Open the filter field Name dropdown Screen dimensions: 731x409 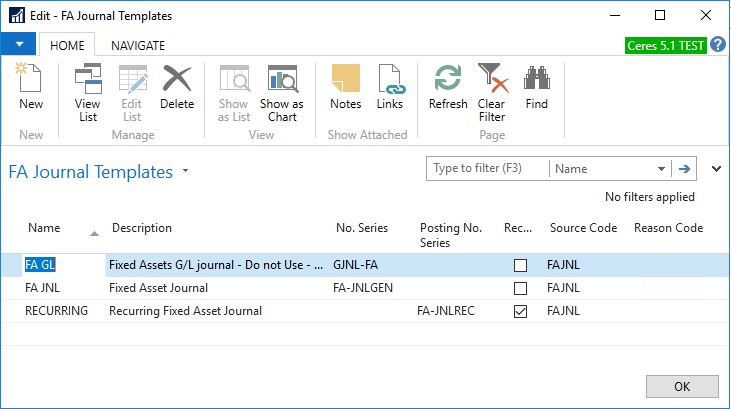[661, 169]
